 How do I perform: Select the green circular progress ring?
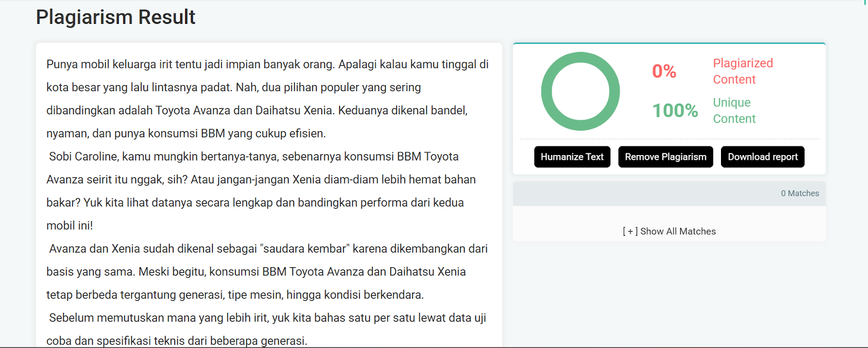coord(580,91)
